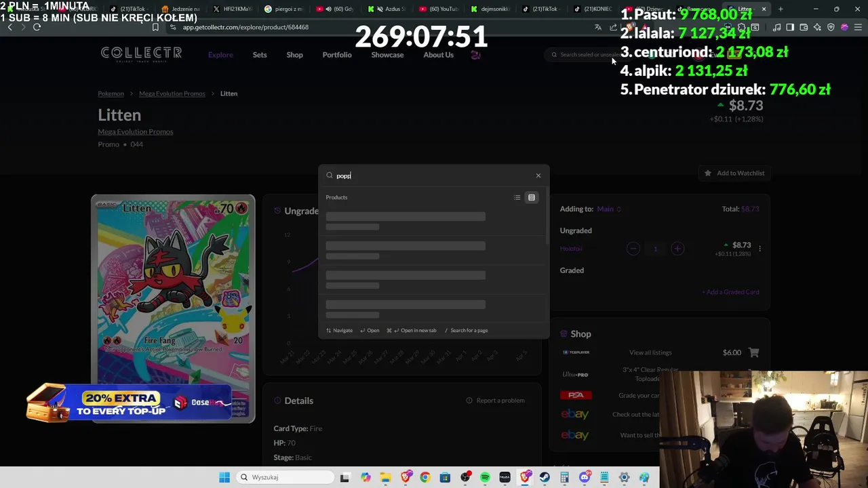Click browser reload button
This screenshot has height=488, width=868.
pyautogui.click(x=37, y=27)
